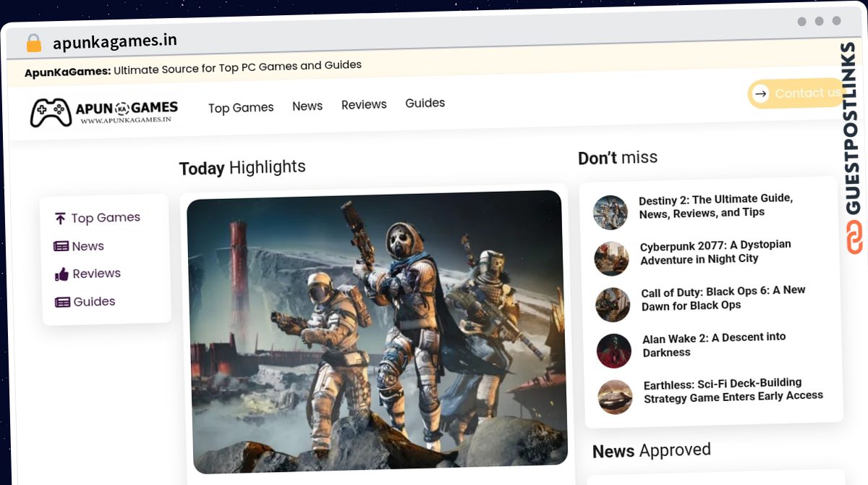Click the Don't miss heading

click(618, 158)
